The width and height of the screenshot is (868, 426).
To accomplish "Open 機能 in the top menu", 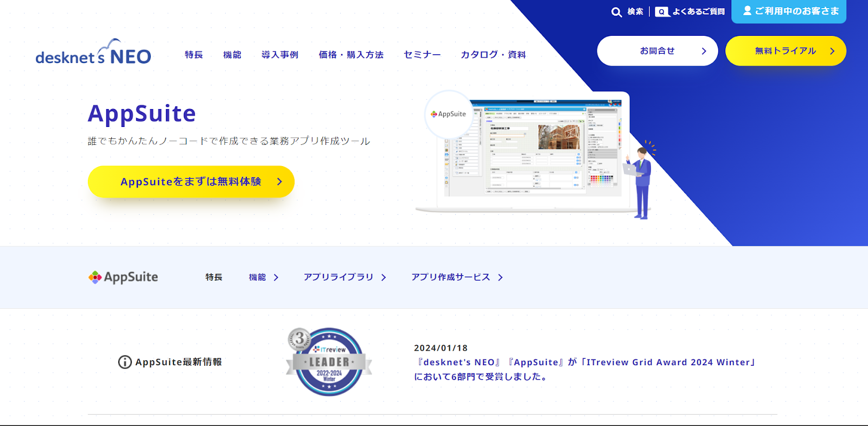I will click(232, 55).
